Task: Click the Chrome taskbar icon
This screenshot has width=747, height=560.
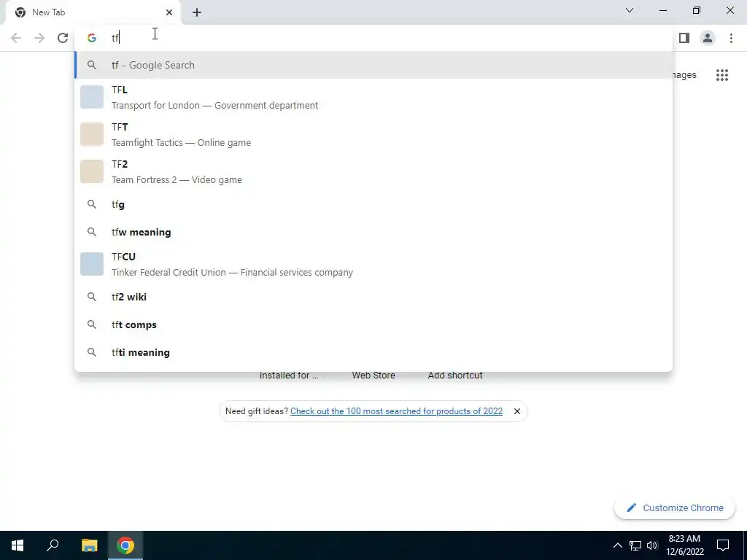Action: click(x=125, y=545)
